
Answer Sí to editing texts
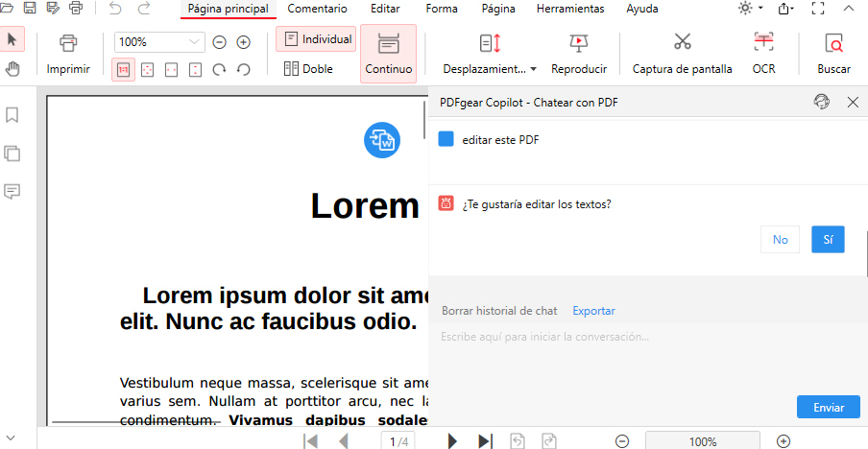(x=828, y=240)
